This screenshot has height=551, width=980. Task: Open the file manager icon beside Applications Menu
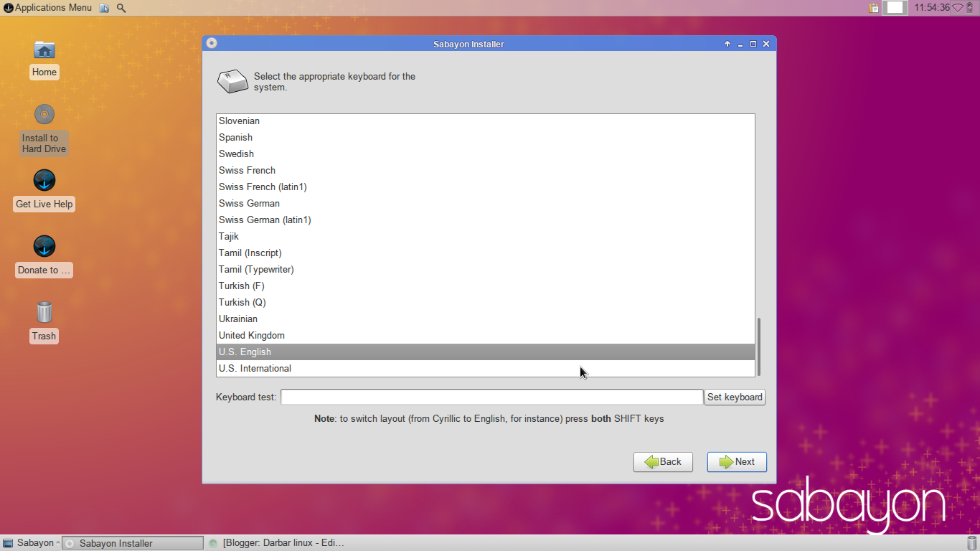tap(103, 7)
